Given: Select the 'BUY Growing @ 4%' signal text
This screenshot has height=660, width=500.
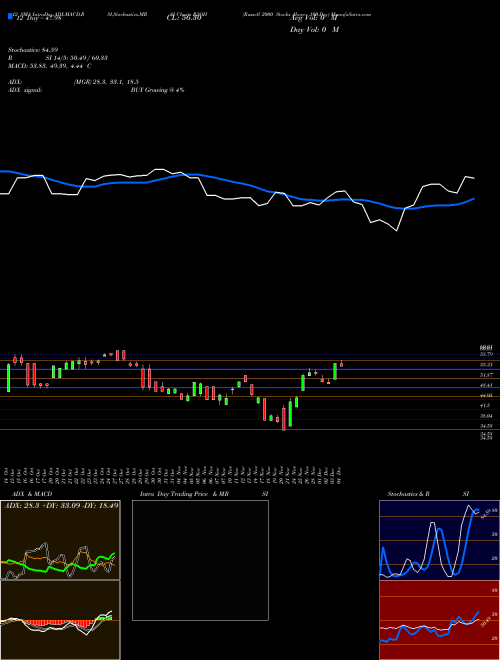Looking at the screenshot, I should click(157, 90).
